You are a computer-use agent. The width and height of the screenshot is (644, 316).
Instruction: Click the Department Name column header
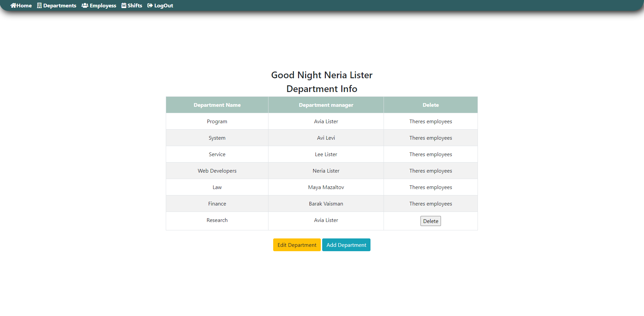[217, 105]
